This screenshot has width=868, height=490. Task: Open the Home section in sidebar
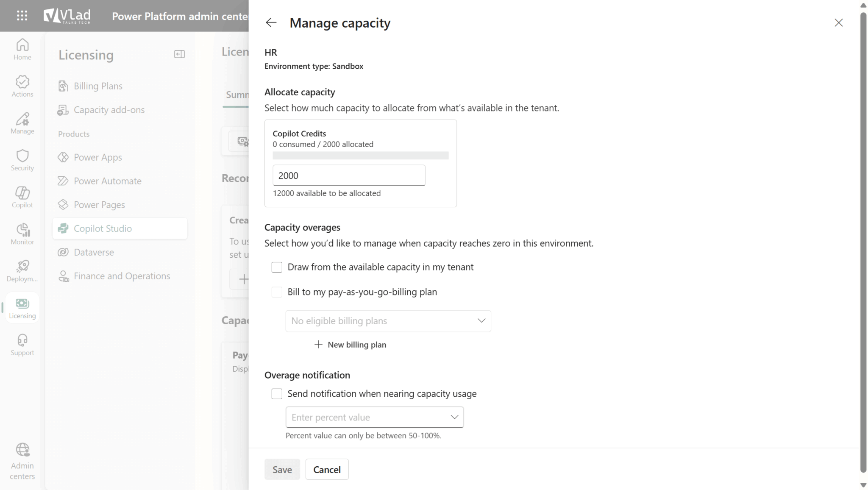point(22,49)
